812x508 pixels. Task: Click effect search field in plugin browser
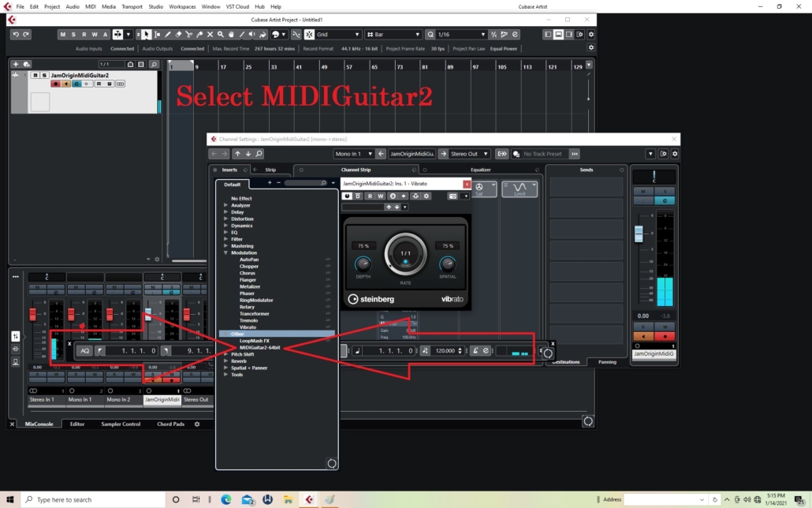[x=306, y=182]
